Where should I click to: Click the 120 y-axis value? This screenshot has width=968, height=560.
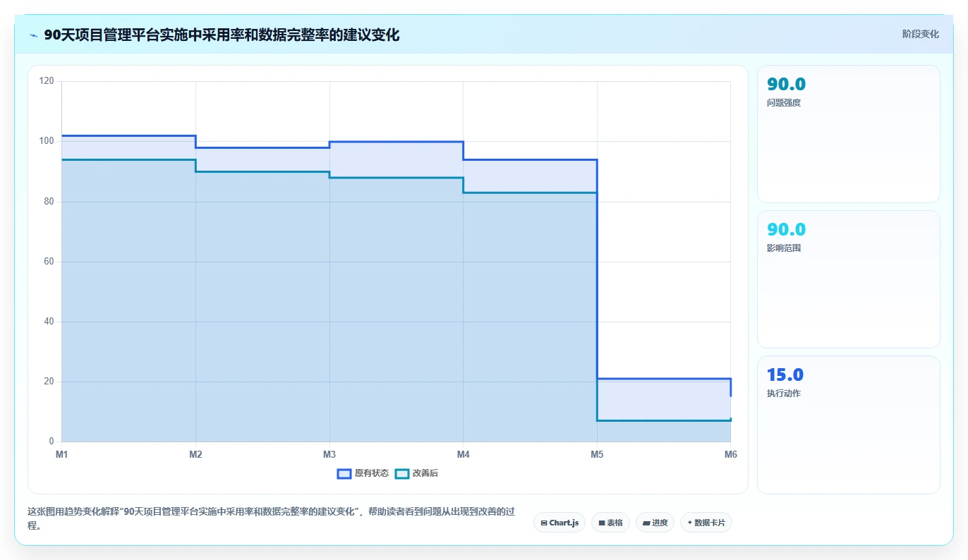pyautogui.click(x=47, y=81)
